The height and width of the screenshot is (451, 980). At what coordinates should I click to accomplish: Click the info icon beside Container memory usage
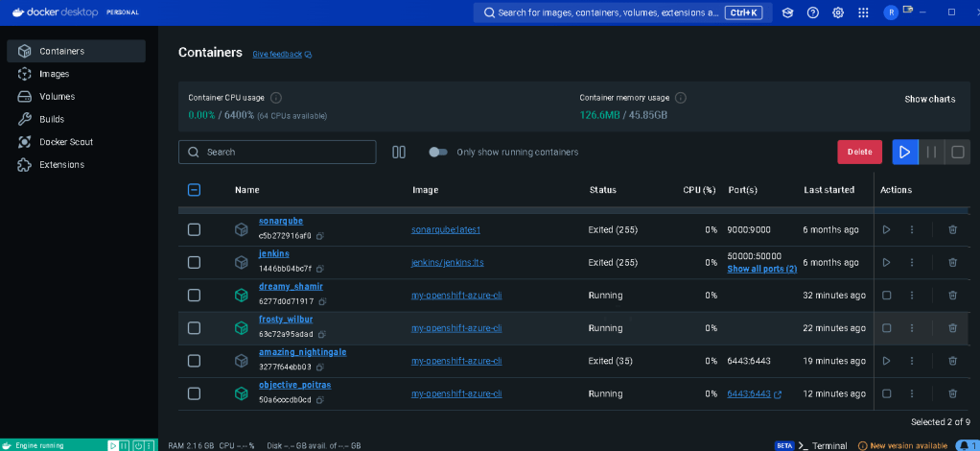(681, 98)
